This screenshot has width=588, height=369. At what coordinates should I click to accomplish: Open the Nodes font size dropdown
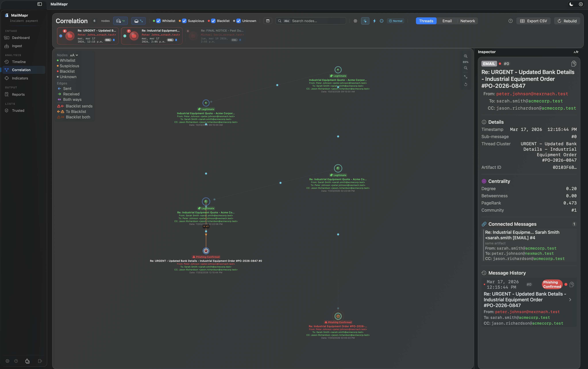[74, 55]
